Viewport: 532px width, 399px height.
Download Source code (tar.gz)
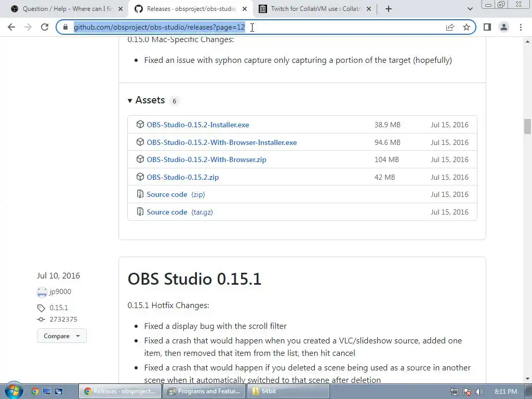pyautogui.click(x=180, y=212)
